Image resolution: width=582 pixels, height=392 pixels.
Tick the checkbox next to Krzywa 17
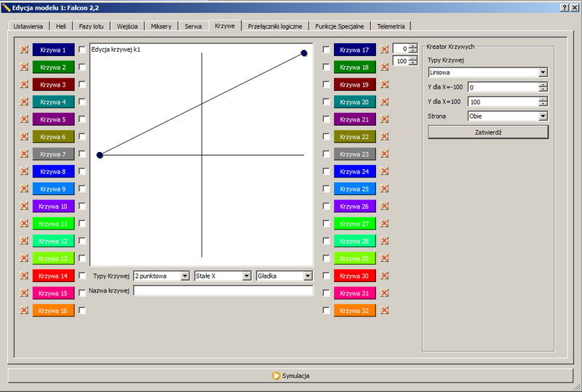tap(326, 49)
